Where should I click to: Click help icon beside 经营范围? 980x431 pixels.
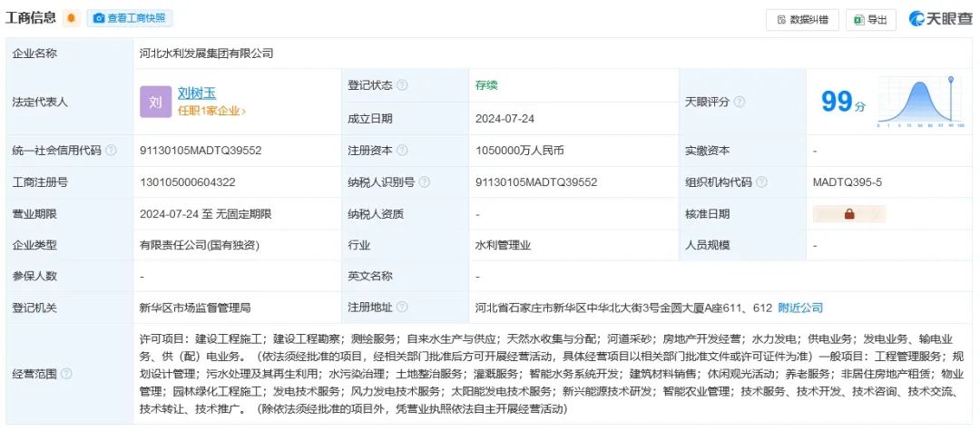tap(66, 374)
